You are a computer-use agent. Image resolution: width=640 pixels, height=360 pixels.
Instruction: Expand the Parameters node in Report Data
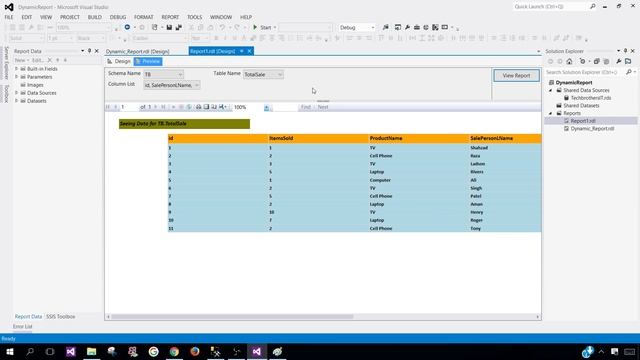tap(17, 77)
